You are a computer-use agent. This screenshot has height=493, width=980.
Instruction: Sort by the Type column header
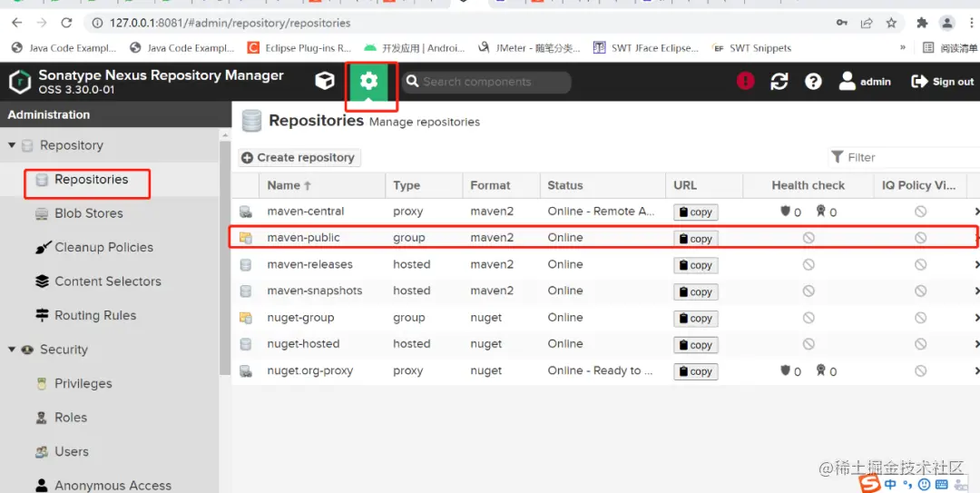point(424,185)
